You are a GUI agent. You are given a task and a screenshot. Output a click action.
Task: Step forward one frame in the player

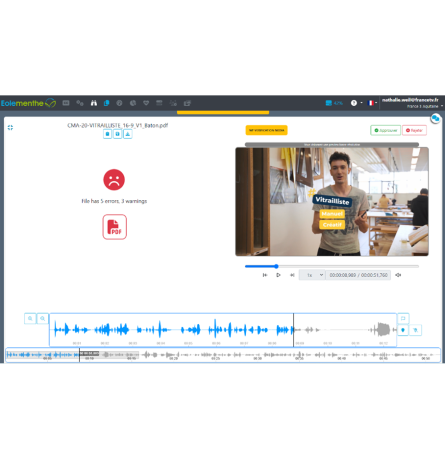292,275
